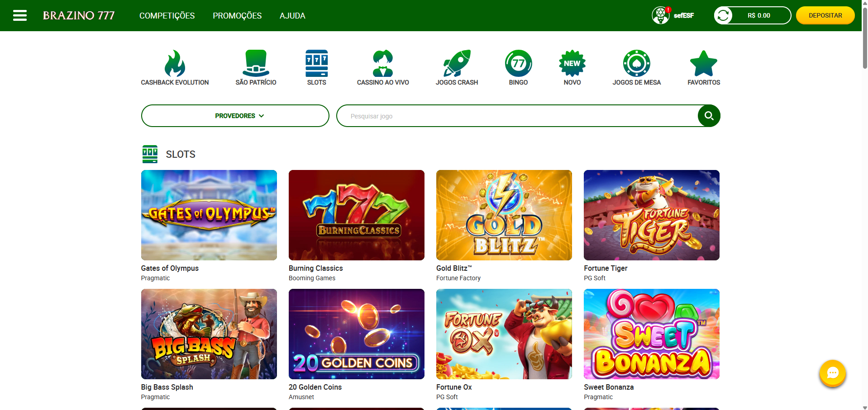Image resolution: width=868 pixels, height=410 pixels.
Task: Click the Depositar button
Action: pyautogui.click(x=825, y=15)
